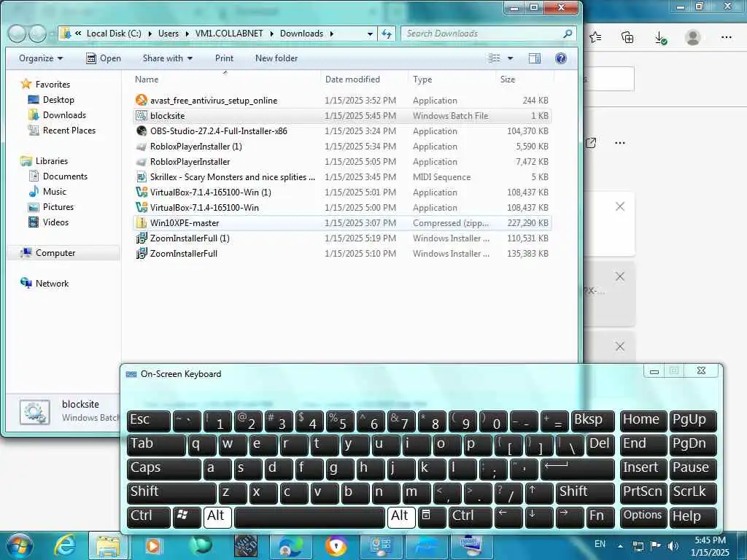Show the preview pane icon
The height and width of the screenshot is (560, 747).
coord(535,58)
